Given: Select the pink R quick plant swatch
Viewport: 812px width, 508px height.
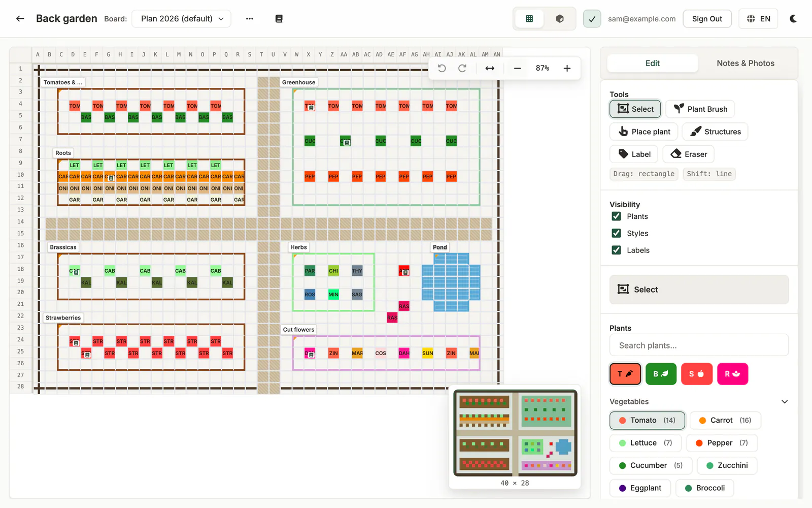Looking at the screenshot, I should [732, 374].
